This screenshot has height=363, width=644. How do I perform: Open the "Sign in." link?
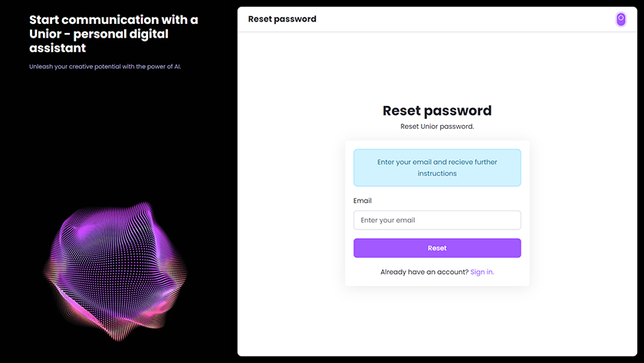tap(482, 272)
